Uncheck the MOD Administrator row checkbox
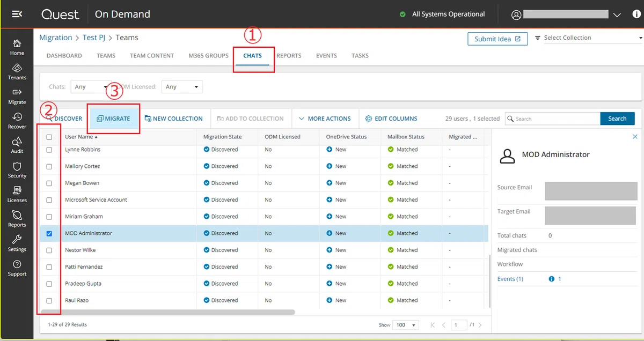The width and height of the screenshot is (644, 341). coord(49,234)
